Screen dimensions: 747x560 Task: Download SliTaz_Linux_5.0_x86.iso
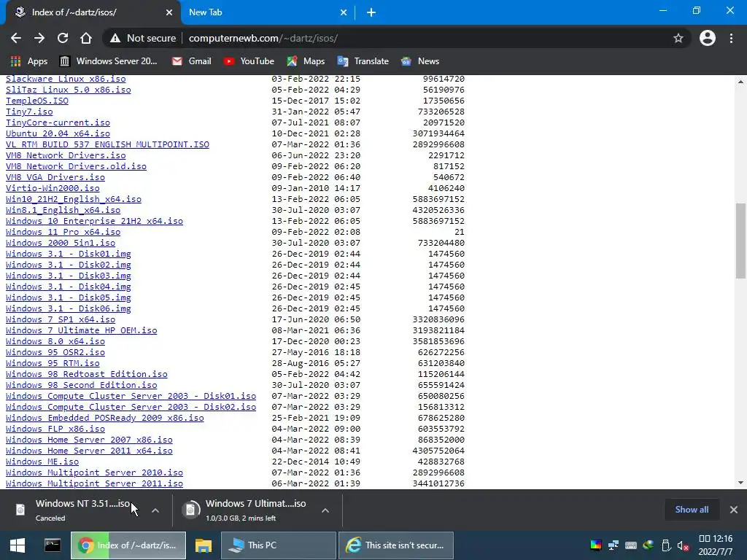click(68, 90)
